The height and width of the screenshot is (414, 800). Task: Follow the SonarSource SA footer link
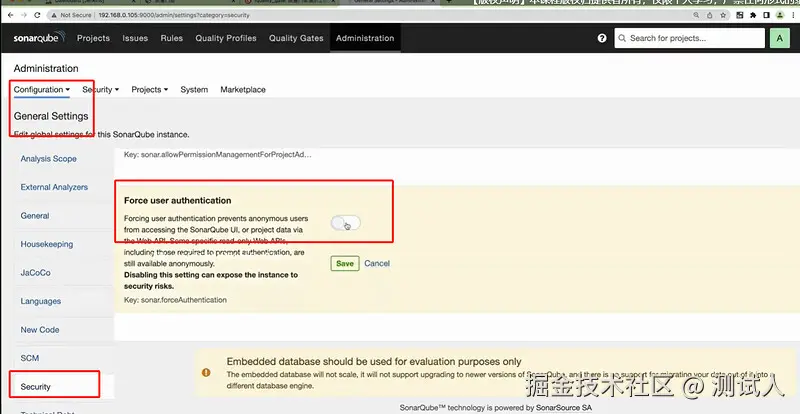point(564,408)
